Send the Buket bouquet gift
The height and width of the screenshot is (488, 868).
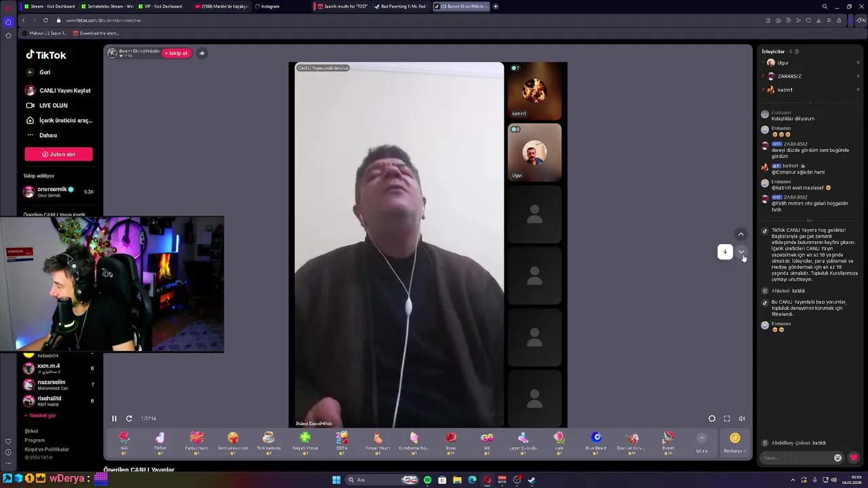(x=668, y=442)
